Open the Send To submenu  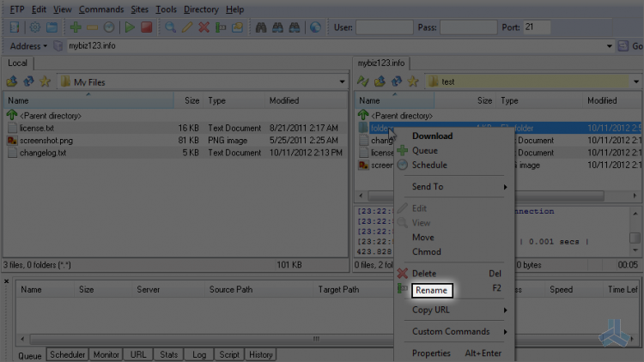pyautogui.click(x=455, y=187)
